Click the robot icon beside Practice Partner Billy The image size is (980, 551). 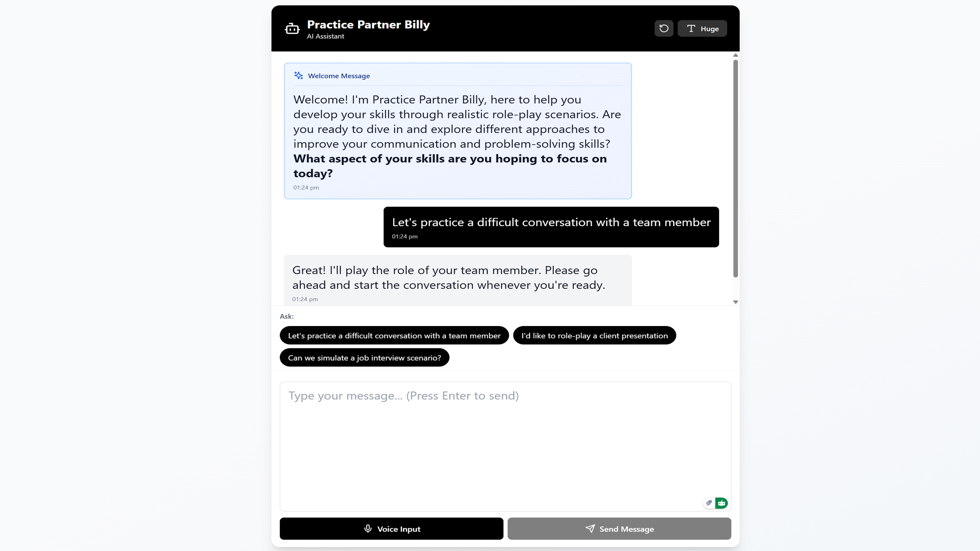(292, 29)
